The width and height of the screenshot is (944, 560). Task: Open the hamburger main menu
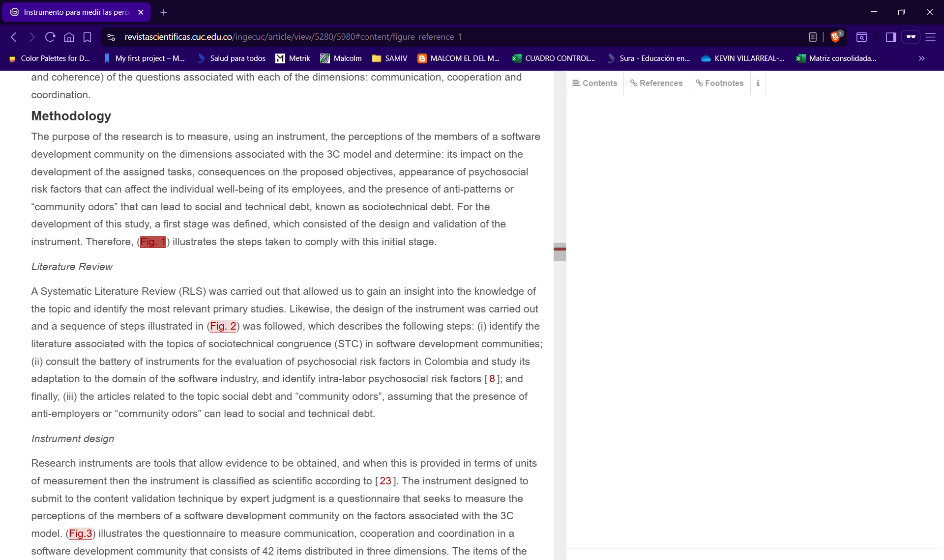[x=930, y=37]
